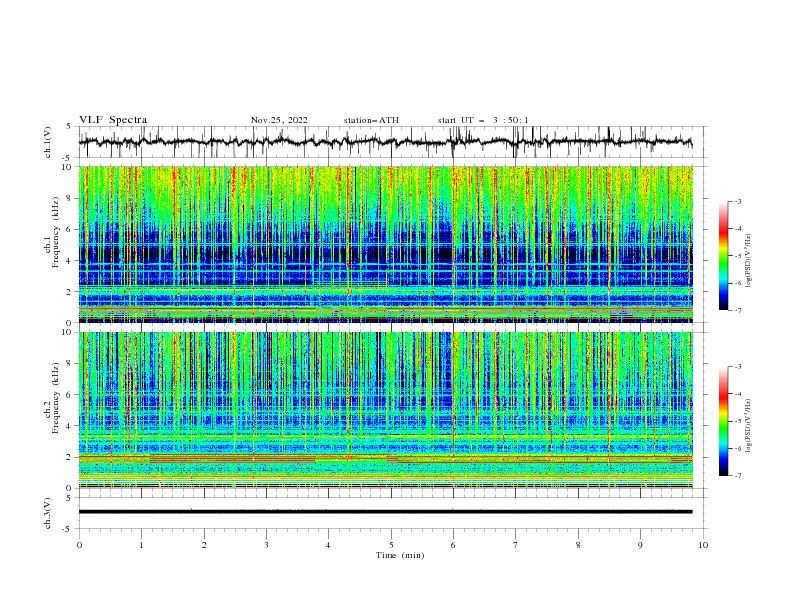Click the 'Time (min)' axis label

[400, 555]
